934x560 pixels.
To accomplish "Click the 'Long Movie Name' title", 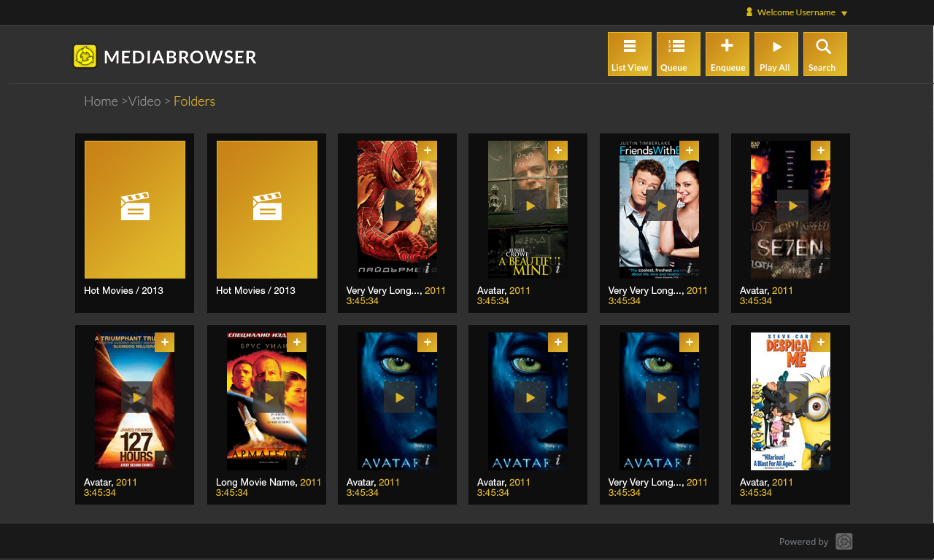I will tap(257, 482).
